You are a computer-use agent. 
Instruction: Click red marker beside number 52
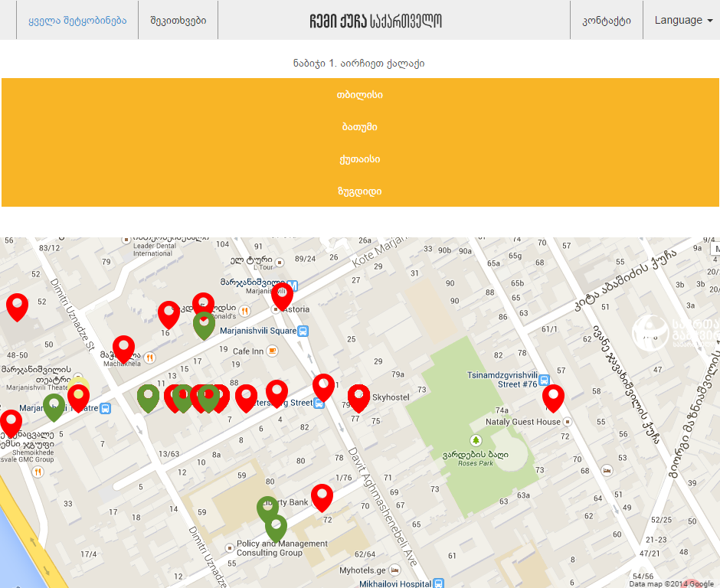18,307
